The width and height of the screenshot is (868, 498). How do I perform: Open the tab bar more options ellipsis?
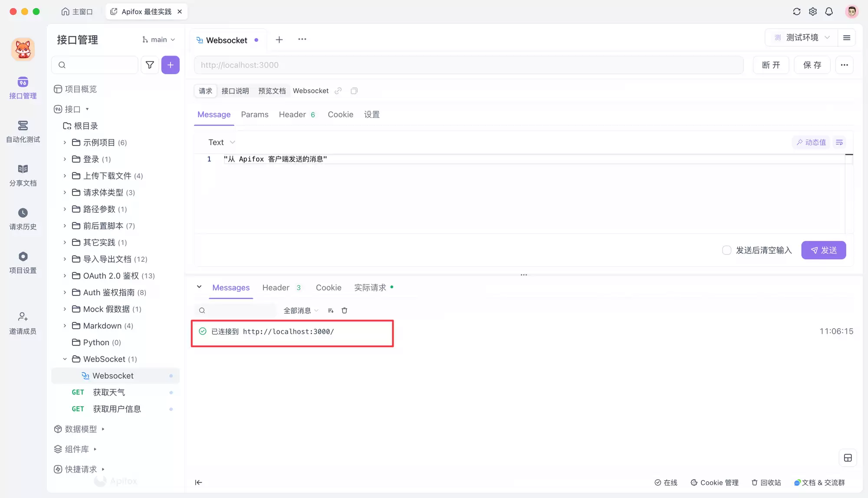point(302,40)
